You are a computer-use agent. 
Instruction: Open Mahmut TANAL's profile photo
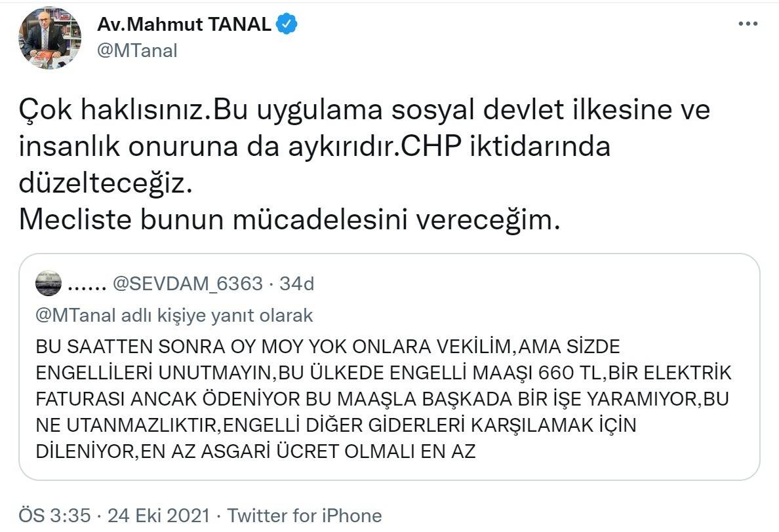(x=50, y=37)
